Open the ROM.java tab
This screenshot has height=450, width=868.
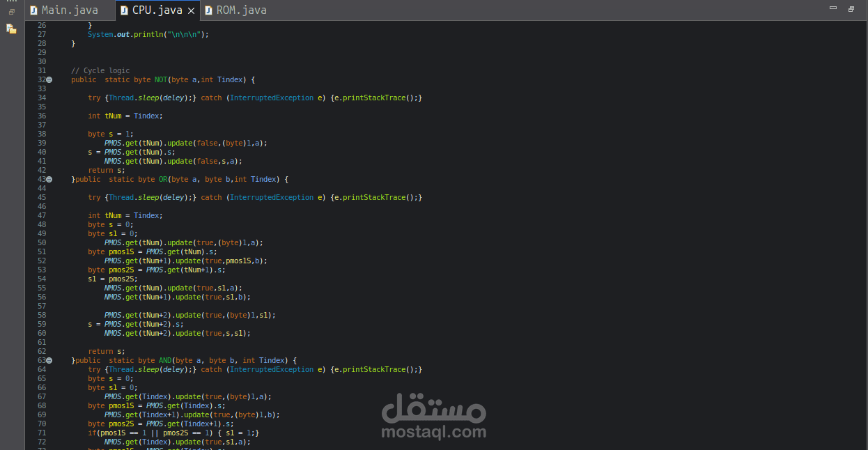tap(235, 10)
